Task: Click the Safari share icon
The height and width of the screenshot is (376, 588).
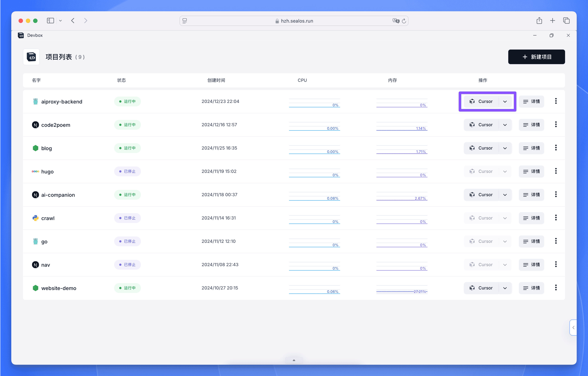Action: [x=539, y=21]
